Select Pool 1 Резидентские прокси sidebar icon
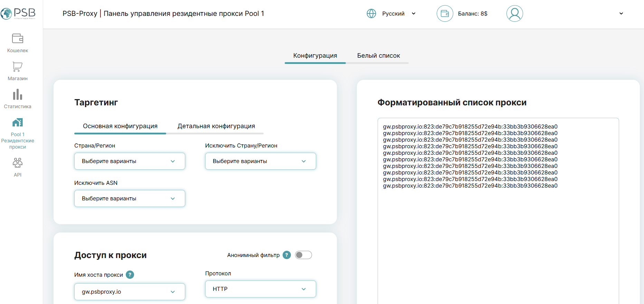Viewport: 644px width, 304px height. click(x=18, y=122)
